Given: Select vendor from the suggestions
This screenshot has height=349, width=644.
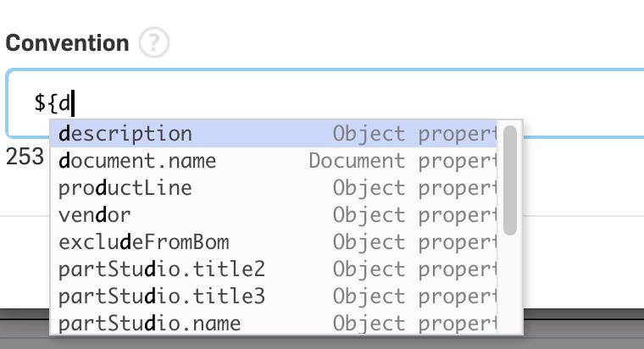Looking at the screenshot, I should [x=95, y=215].
